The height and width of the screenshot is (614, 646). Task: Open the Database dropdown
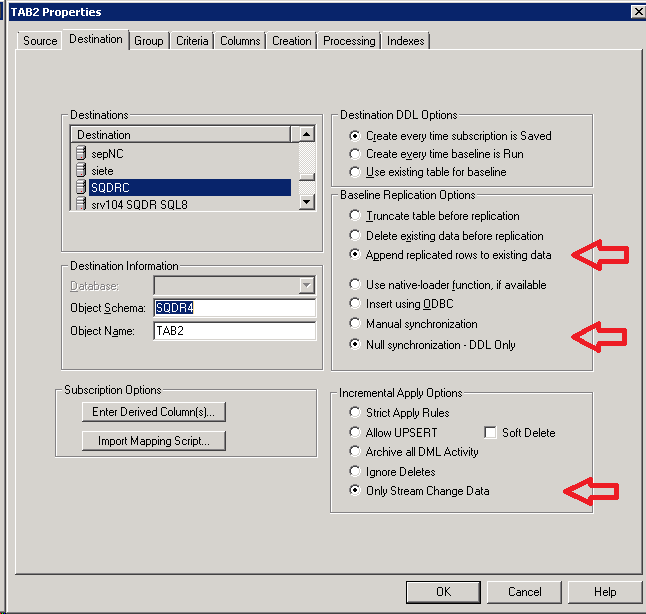(307, 286)
